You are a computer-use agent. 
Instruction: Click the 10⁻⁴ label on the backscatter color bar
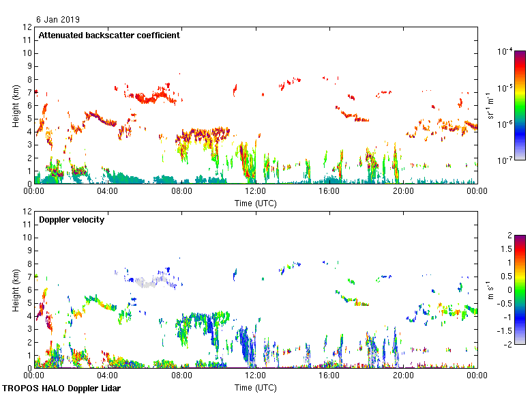point(505,52)
